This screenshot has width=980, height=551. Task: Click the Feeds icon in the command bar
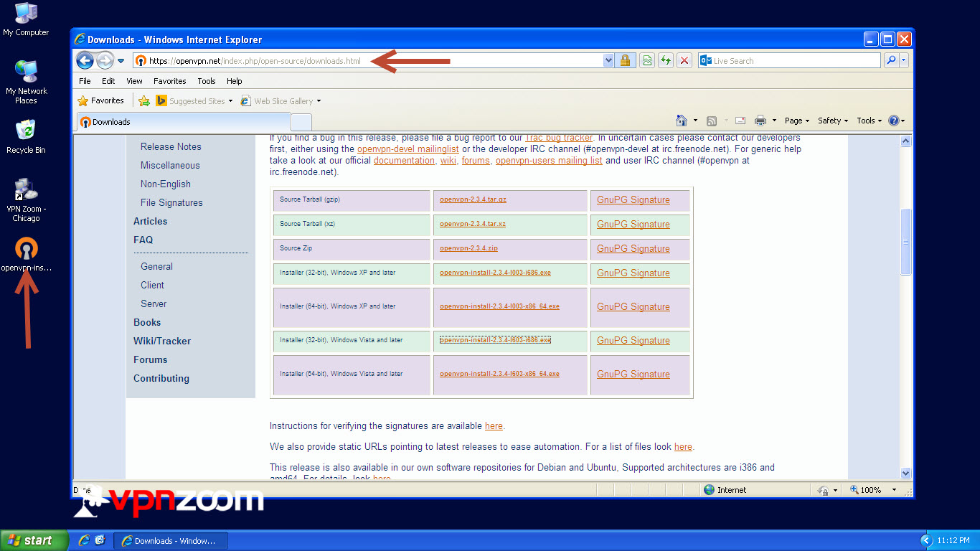(x=712, y=121)
